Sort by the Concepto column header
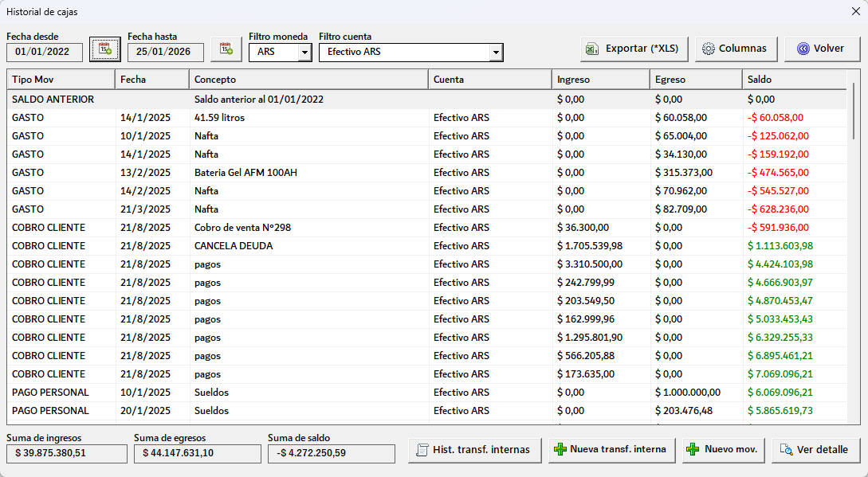Viewport: 868px width, 477px height. tap(308, 80)
